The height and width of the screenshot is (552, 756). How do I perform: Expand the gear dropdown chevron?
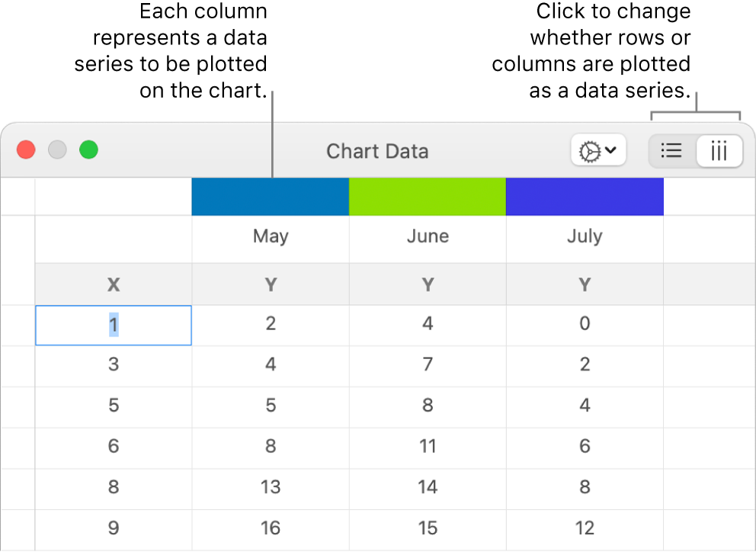pos(610,150)
